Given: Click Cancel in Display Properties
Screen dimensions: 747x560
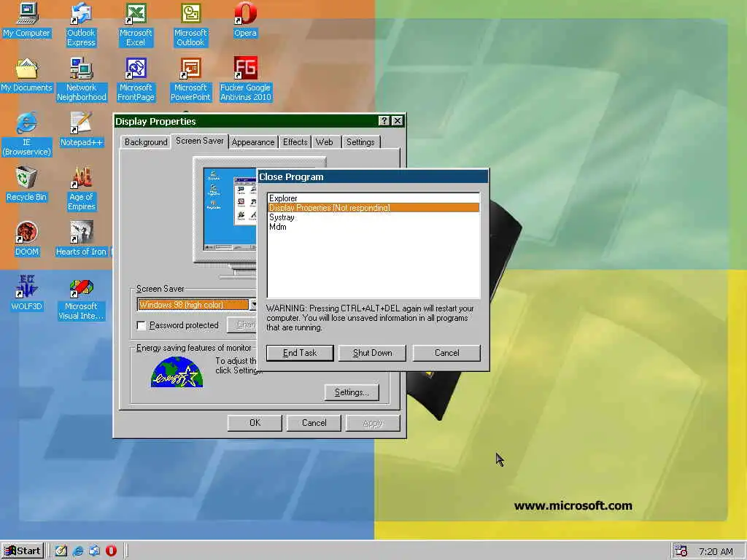Looking at the screenshot, I should [314, 423].
